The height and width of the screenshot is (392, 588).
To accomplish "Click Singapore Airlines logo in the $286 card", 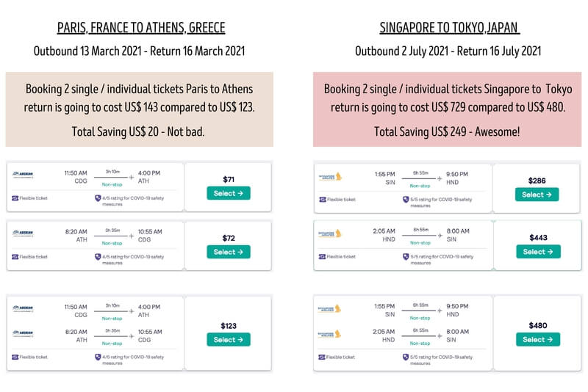I will [330, 176].
